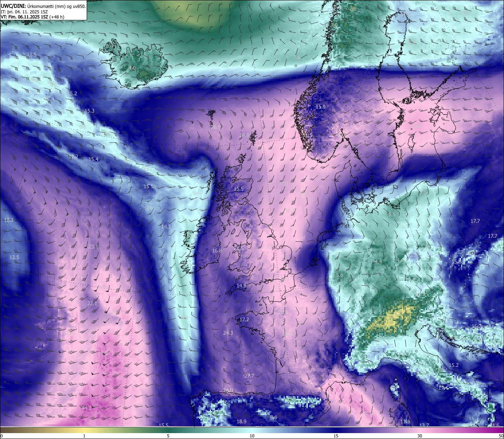Click the IT þri. 04. 11. 2025 15Z line
This screenshot has height=439, width=504.
pyautogui.click(x=25, y=12)
